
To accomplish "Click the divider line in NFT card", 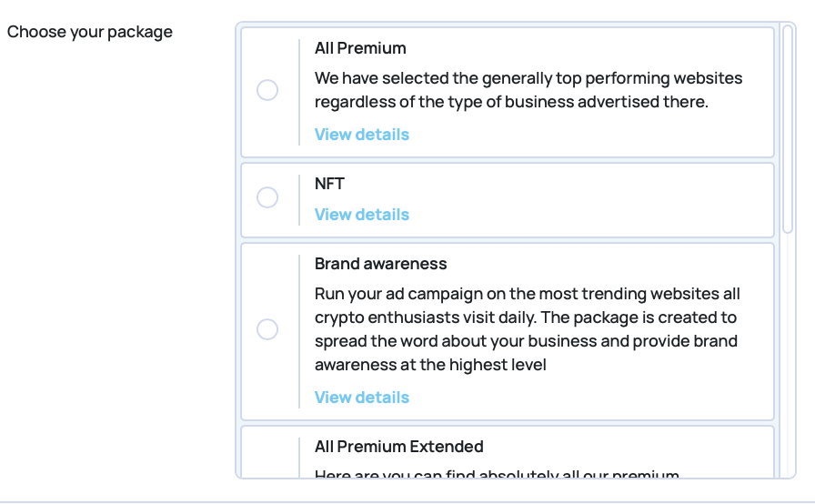I will coord(299,199).
